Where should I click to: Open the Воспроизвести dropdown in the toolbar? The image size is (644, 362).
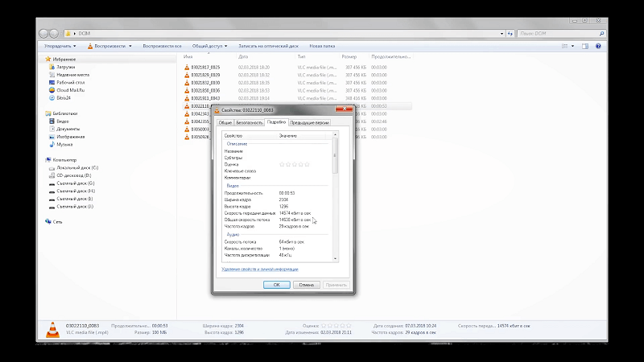click(114, 46)
